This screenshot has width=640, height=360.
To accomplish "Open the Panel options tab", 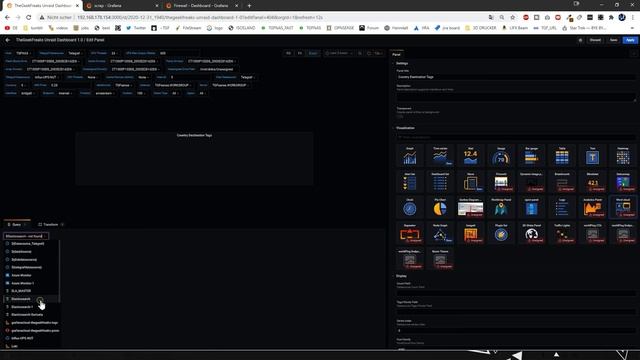I will pyautogui.click(x=396, y=54).
